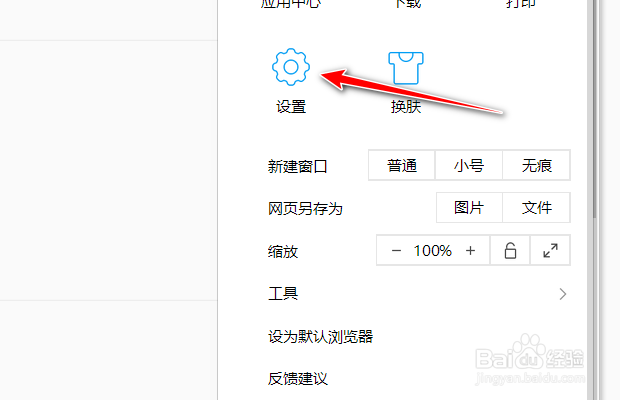Click the 下载 item at top
620x400 pixels.
(x=408, y=4)
